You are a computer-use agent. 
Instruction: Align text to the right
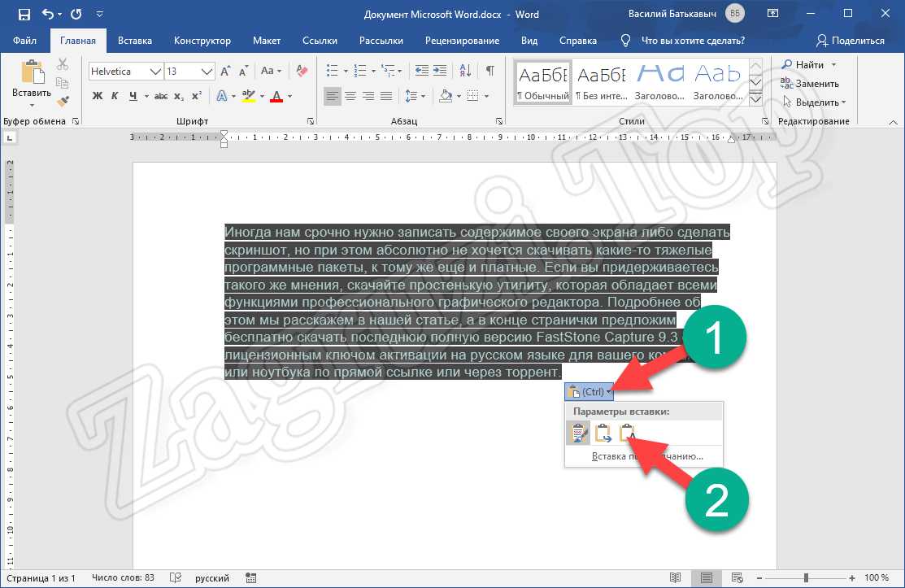point(368,96)
